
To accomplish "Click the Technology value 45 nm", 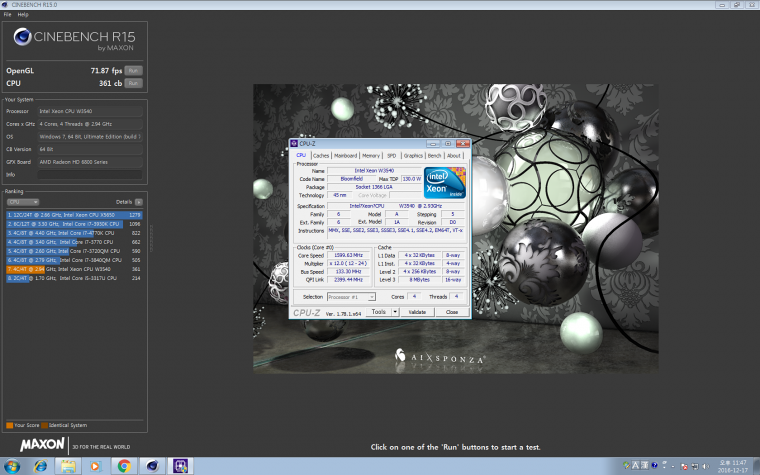I will pos(339,195).
